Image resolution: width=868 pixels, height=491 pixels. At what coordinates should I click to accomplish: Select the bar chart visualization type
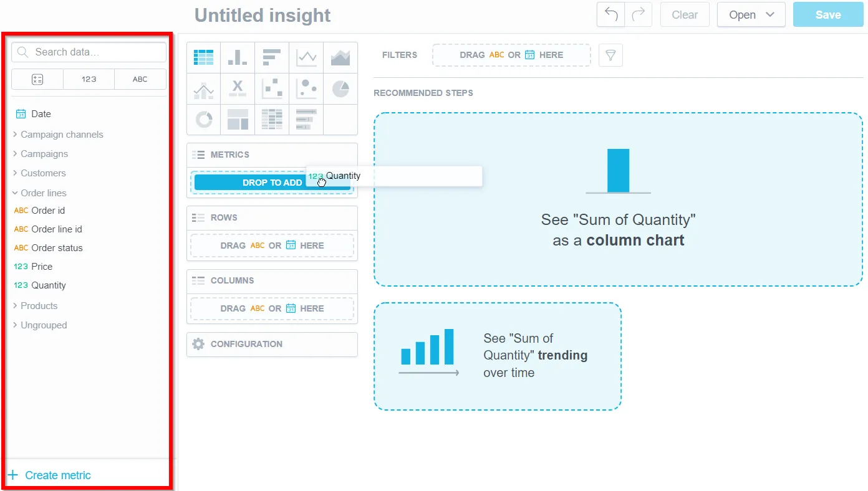click(x=272, y=57)
